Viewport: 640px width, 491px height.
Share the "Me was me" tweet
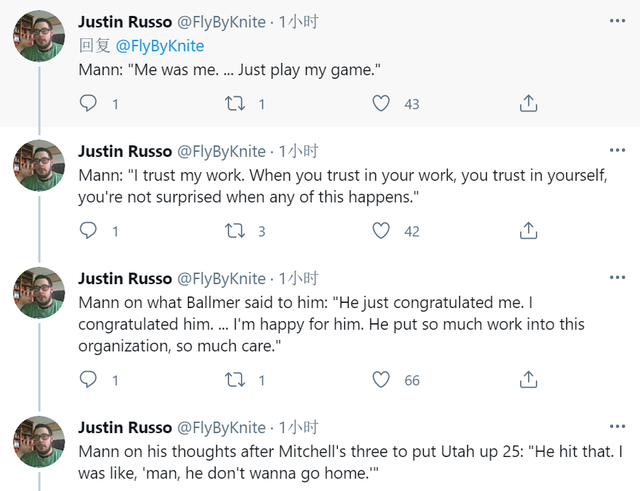[x=528, y=103]
